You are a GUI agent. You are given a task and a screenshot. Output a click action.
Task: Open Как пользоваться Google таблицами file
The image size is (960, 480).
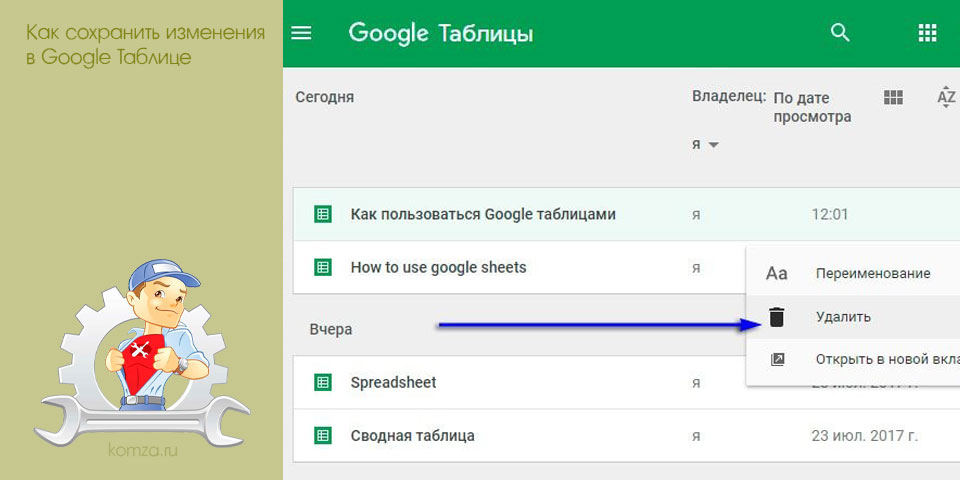tap(483, 214)
